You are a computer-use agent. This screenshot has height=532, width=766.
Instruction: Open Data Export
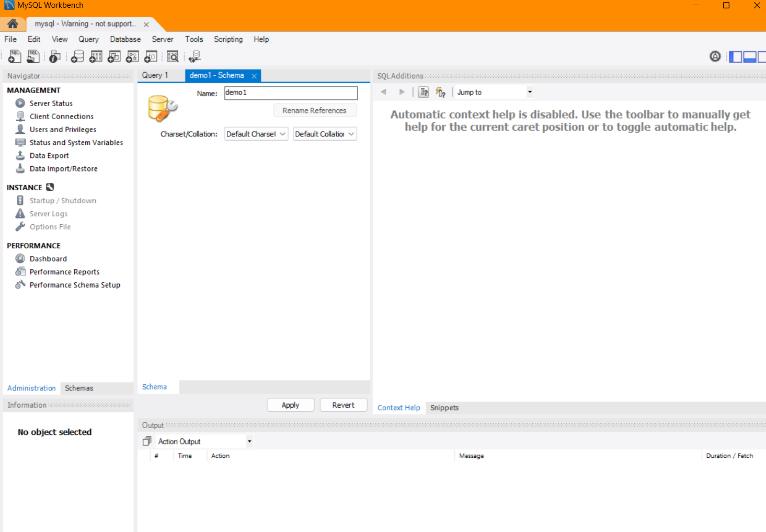click(x=49, y=156)
